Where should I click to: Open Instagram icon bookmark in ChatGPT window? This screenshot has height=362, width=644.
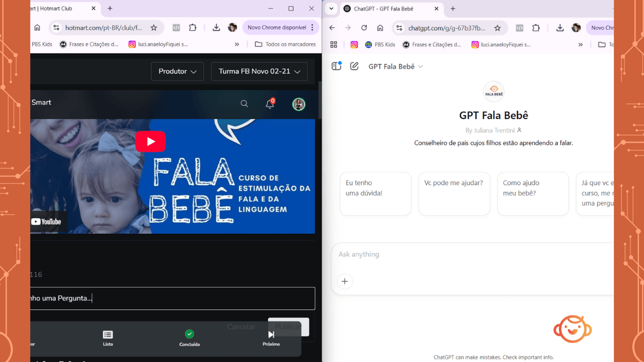point(354,44)
